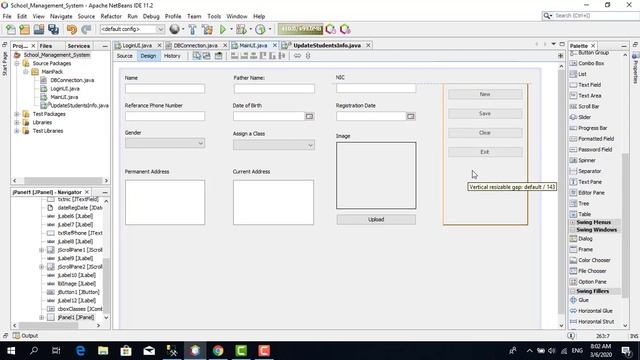Screen dimensions: 640x360
Task: Click the globe browser icon in toolbar
Action: (x=175, y=29)
